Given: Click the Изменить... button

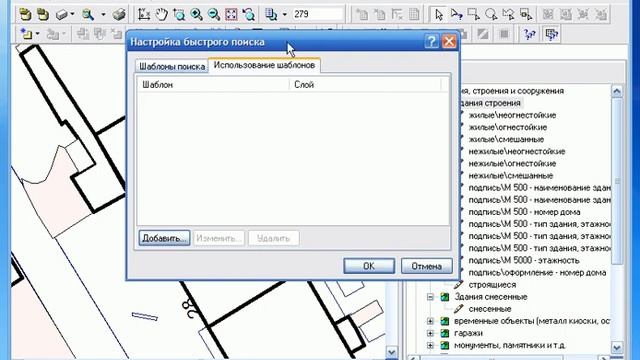Looking at the screenshot, I should click(x=218, y=238).
